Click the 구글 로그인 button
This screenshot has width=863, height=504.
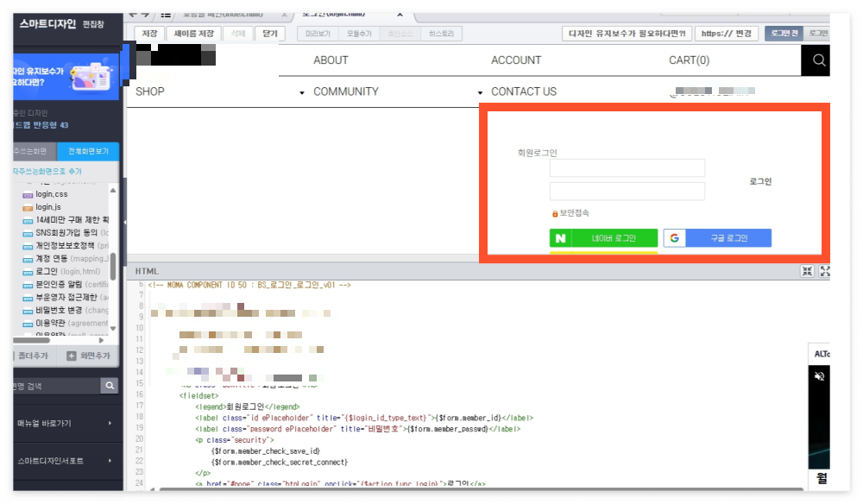coord(717,238)
